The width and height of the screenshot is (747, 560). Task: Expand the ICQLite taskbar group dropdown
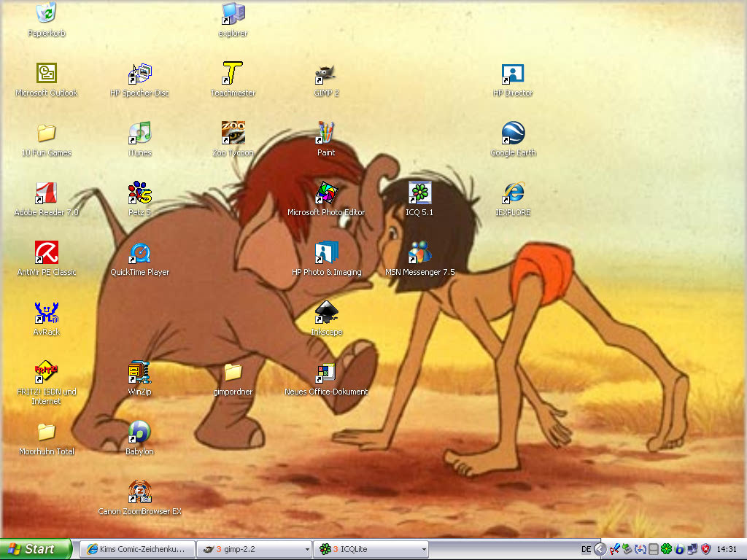click(423, 549)
